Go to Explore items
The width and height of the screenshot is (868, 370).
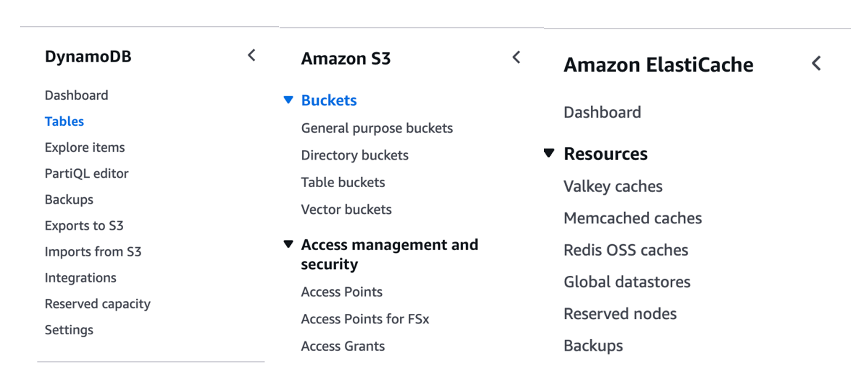(85, 147)
